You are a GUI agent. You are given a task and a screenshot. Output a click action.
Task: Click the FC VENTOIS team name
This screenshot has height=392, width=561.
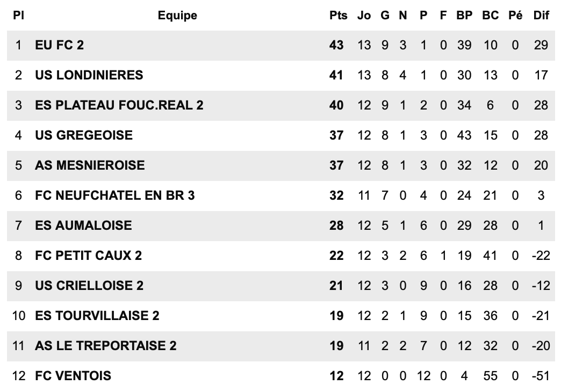[x=73, y=375]
